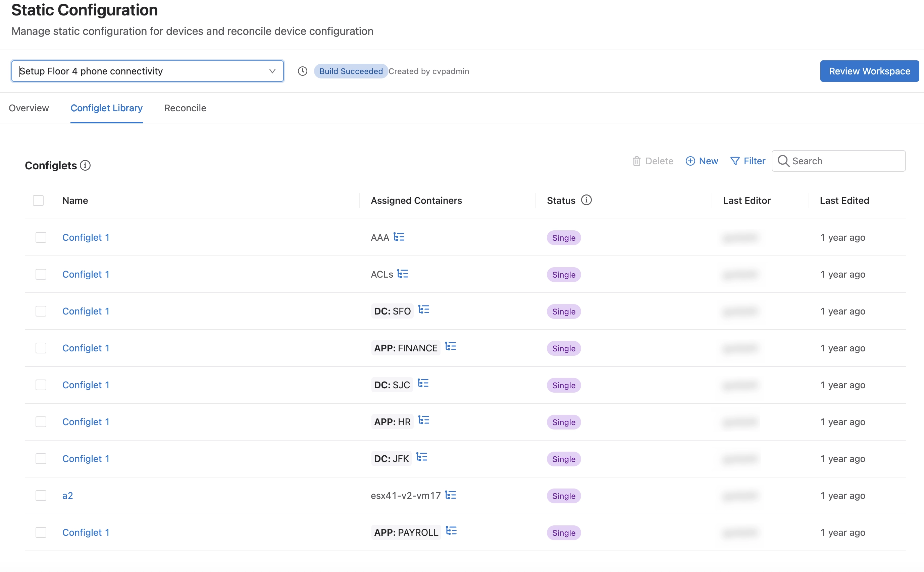
Task: Open Configlet 1 assigned to DC: SJC
Action: pyautogui.click(x=86, y=385)
